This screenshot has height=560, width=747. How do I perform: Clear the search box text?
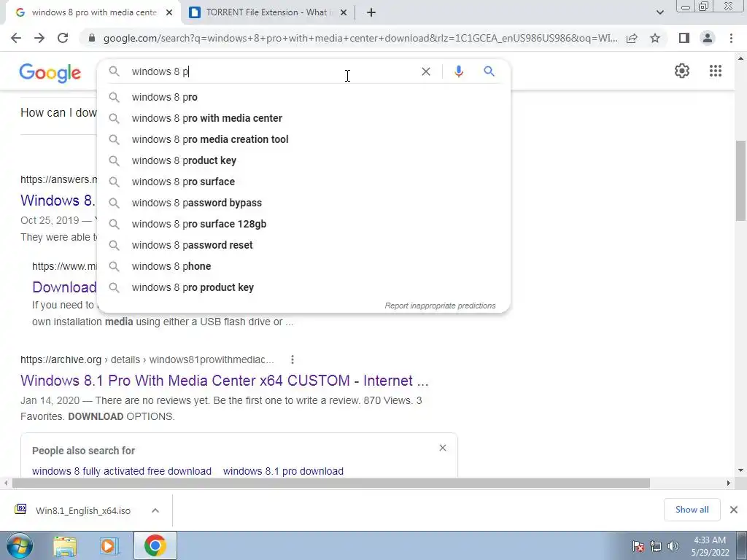coord(426,71)
